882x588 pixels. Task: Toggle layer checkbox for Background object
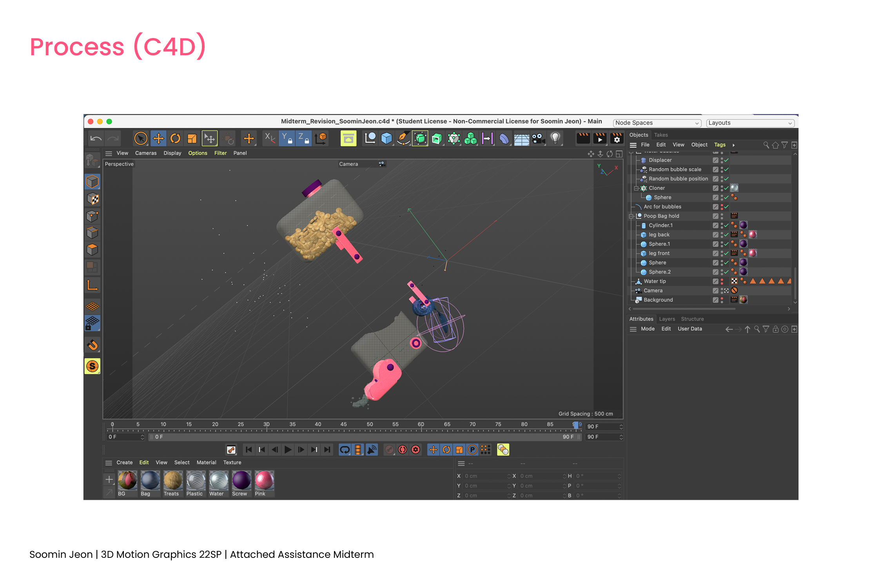click(x=715, y=300)
